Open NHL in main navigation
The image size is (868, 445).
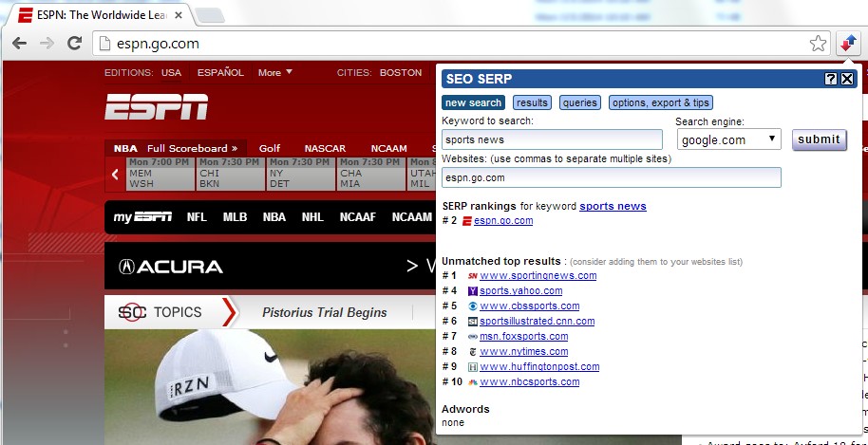tap(312, 217)
